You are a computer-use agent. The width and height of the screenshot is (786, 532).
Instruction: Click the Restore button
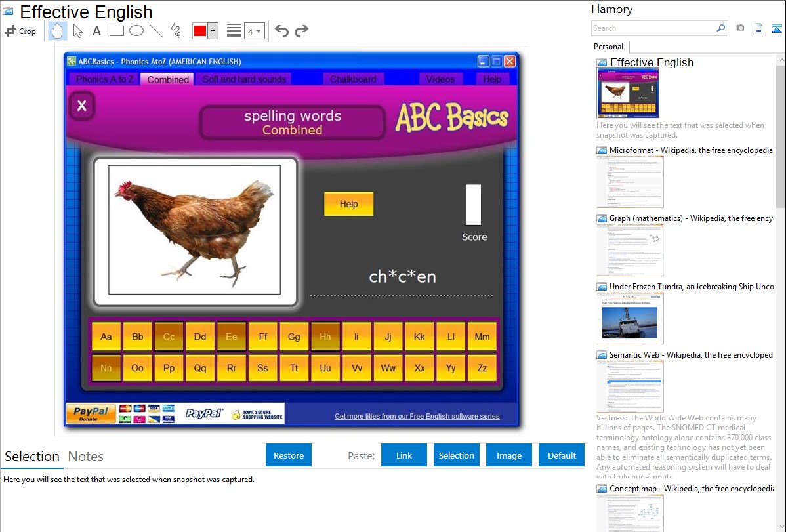(289, 455)
